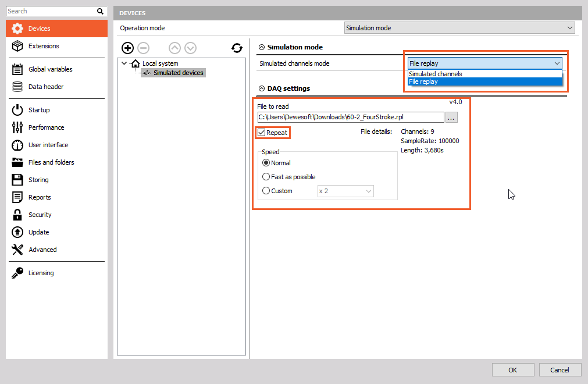Open User interface settings
The image size is (588, 384).
click(x=56, y=145)
